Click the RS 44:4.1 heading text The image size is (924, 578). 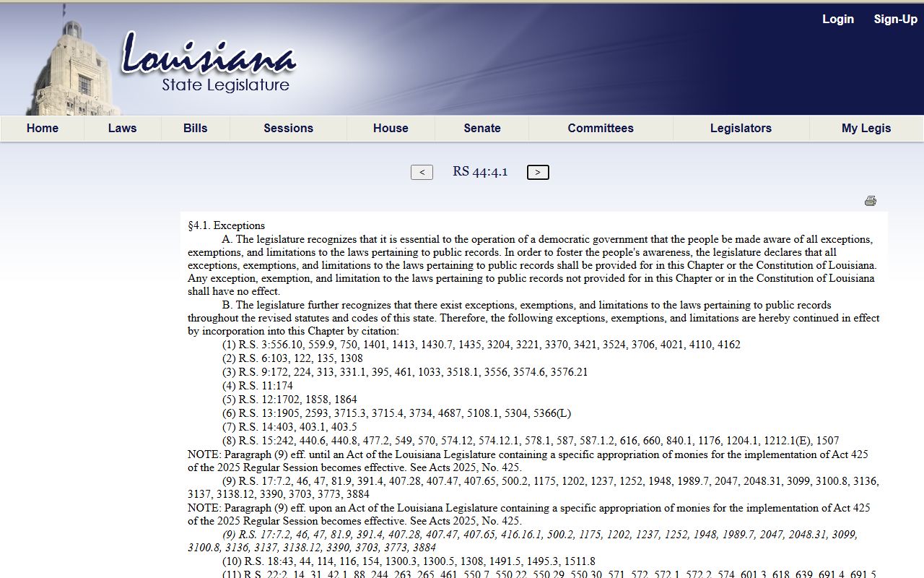tap(480, 172)
